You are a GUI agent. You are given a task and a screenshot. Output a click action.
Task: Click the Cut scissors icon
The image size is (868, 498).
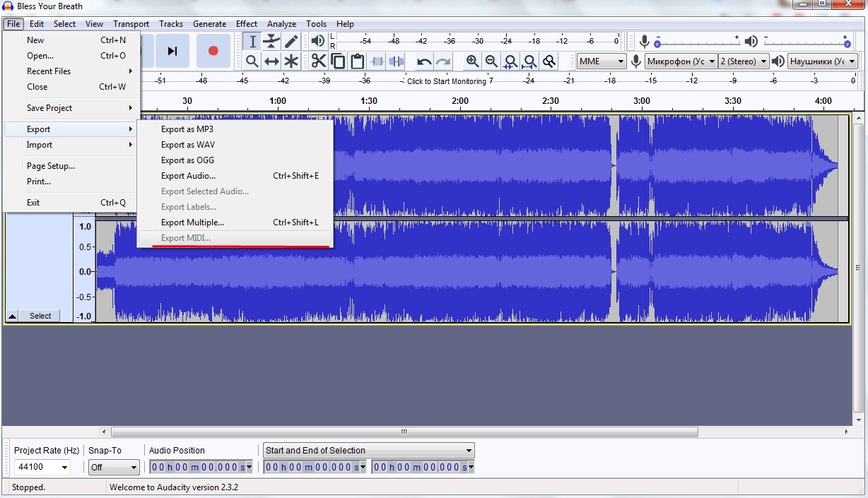click(x=319, y=61)
